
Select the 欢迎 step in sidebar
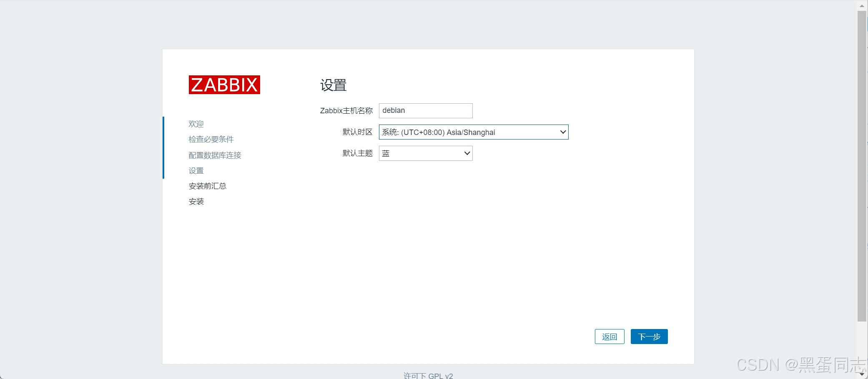(196, 124)
